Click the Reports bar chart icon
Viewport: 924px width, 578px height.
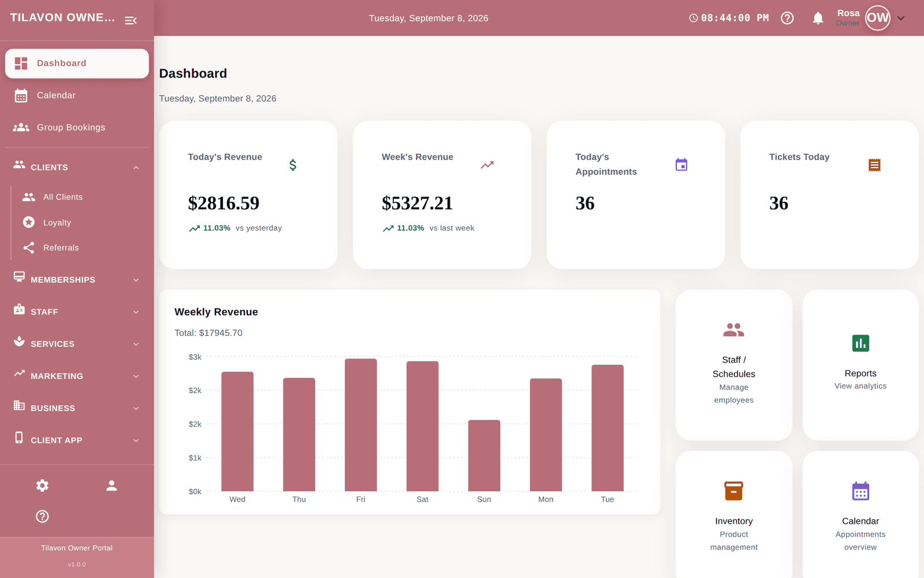tap(860, 343)
